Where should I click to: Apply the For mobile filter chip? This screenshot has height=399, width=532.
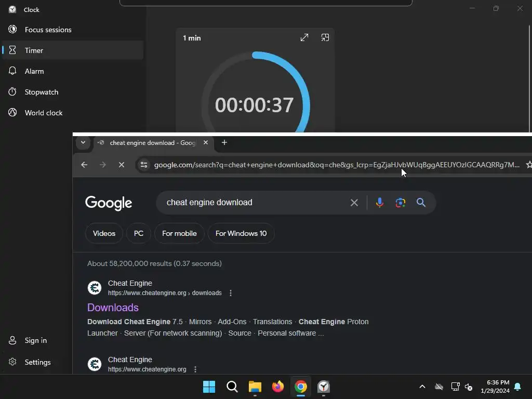[x=179, y=233]
